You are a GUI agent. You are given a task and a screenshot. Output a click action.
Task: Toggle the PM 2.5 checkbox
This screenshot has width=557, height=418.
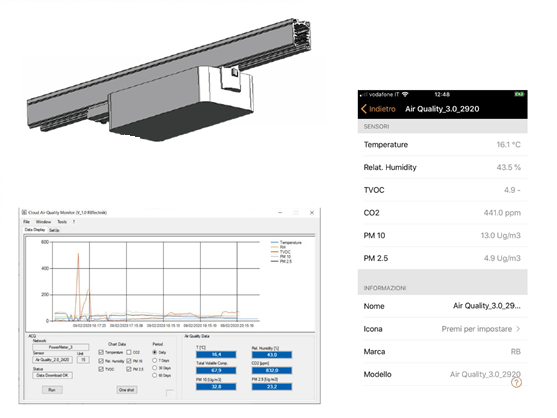(129, 369)
